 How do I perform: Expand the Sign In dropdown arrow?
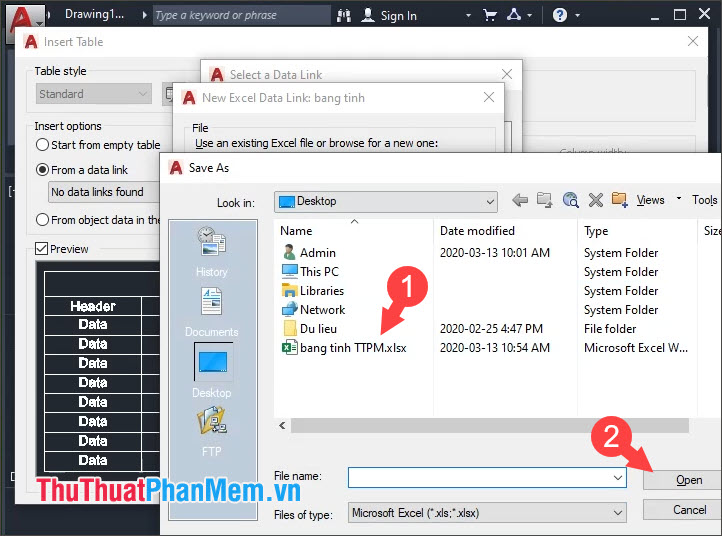pos(468,16)
